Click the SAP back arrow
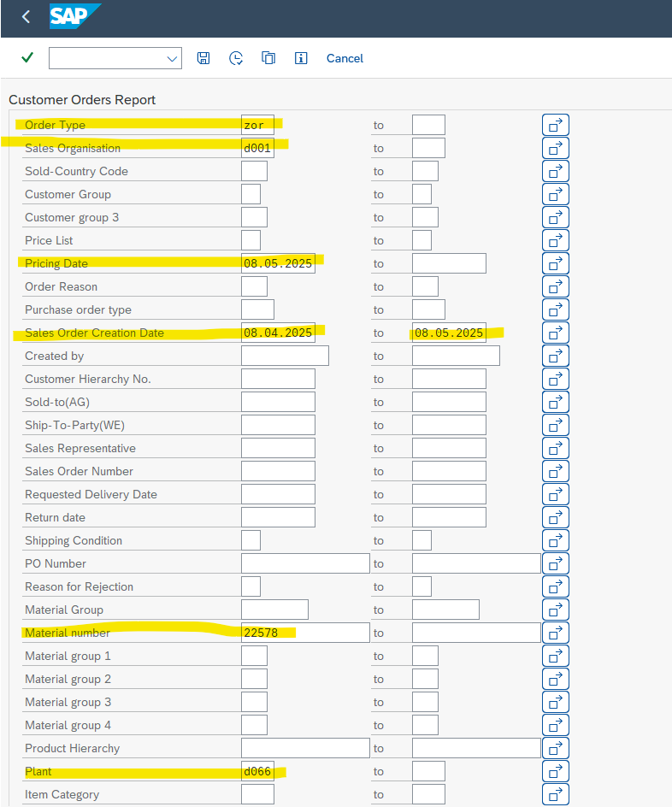Screen dimensions: 672x807 point(26,17)
